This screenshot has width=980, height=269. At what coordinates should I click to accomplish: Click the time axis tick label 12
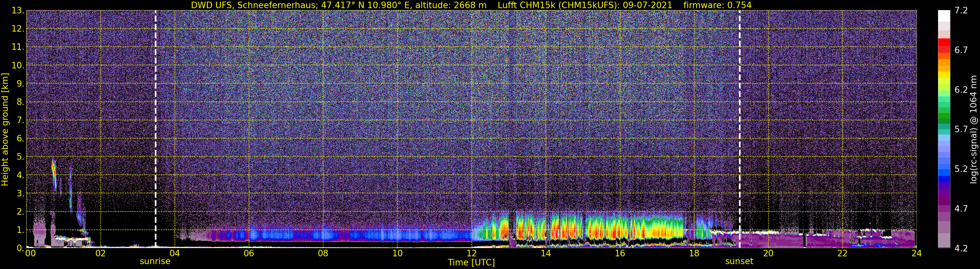click(471, 254)
